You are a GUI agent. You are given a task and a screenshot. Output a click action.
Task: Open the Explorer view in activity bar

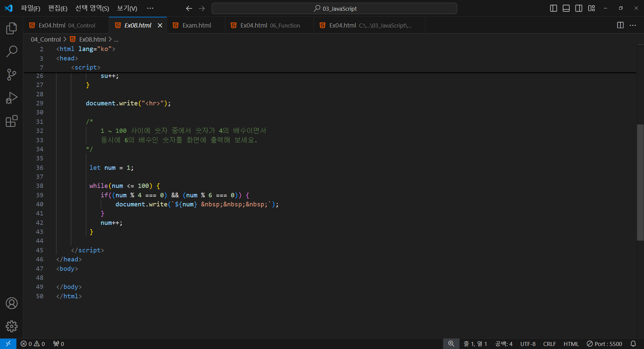(11, 29)
